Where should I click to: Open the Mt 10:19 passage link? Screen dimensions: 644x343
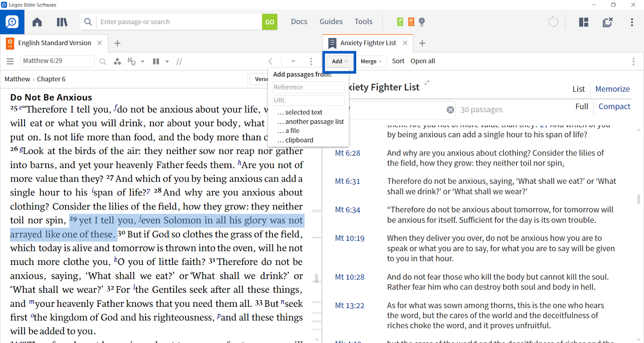(349, 238)
